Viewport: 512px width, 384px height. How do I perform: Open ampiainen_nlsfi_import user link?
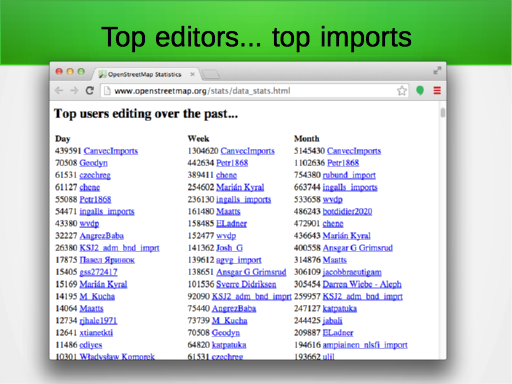point(365,345)
